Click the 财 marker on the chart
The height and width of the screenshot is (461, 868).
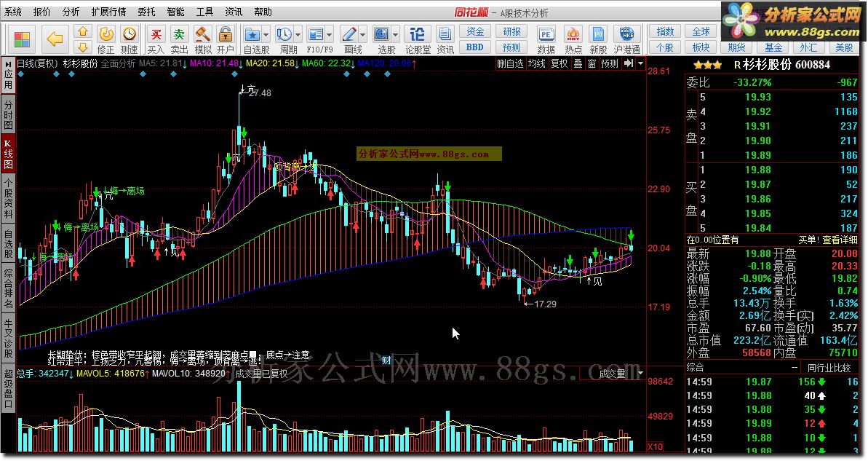tap(386, 360)
